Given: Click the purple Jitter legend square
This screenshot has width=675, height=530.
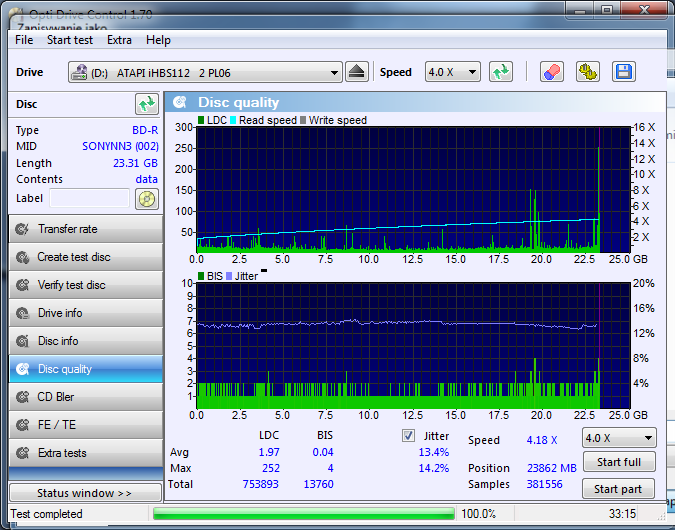Looking at the screenshot, I should [229, 276].
